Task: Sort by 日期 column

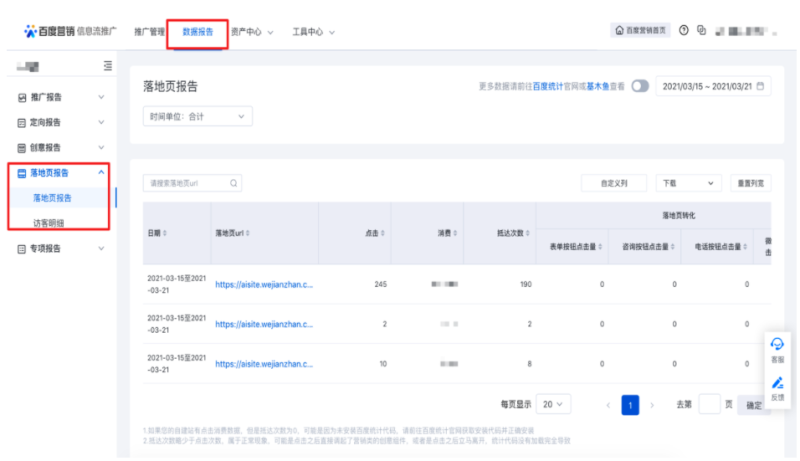Action: point(165,233)
